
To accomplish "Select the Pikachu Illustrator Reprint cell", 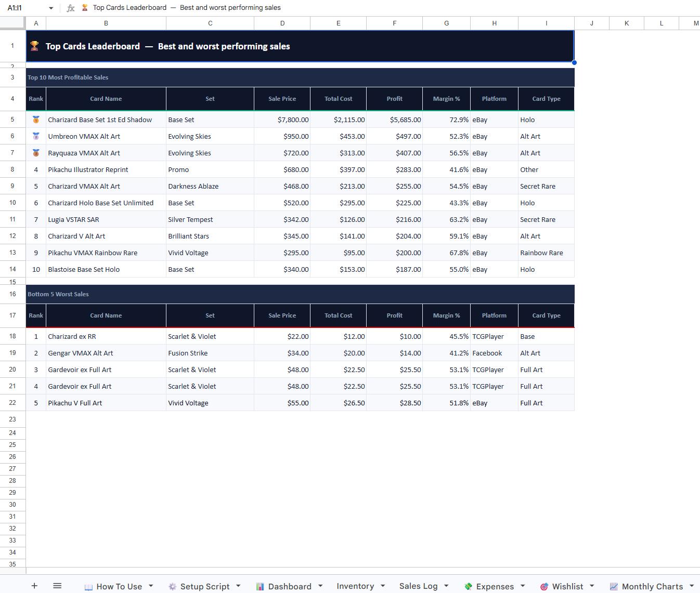I will click(x=106, y=169).
